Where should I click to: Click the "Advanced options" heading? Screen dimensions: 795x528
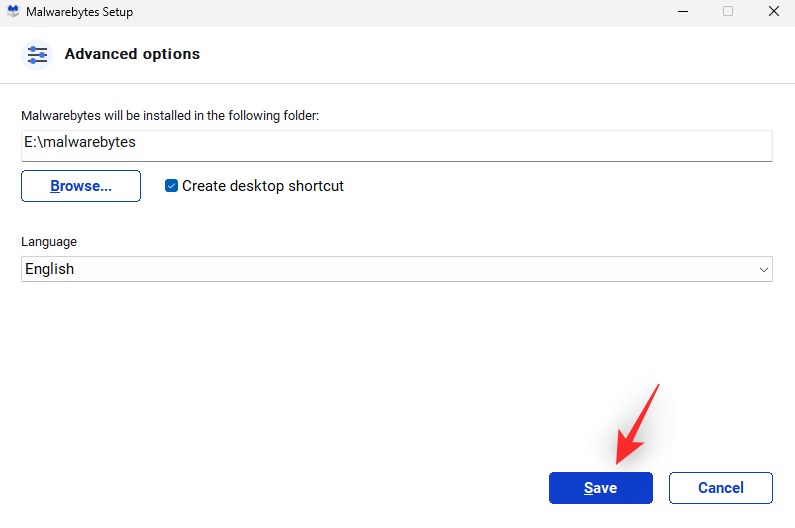tap(132, 54)
